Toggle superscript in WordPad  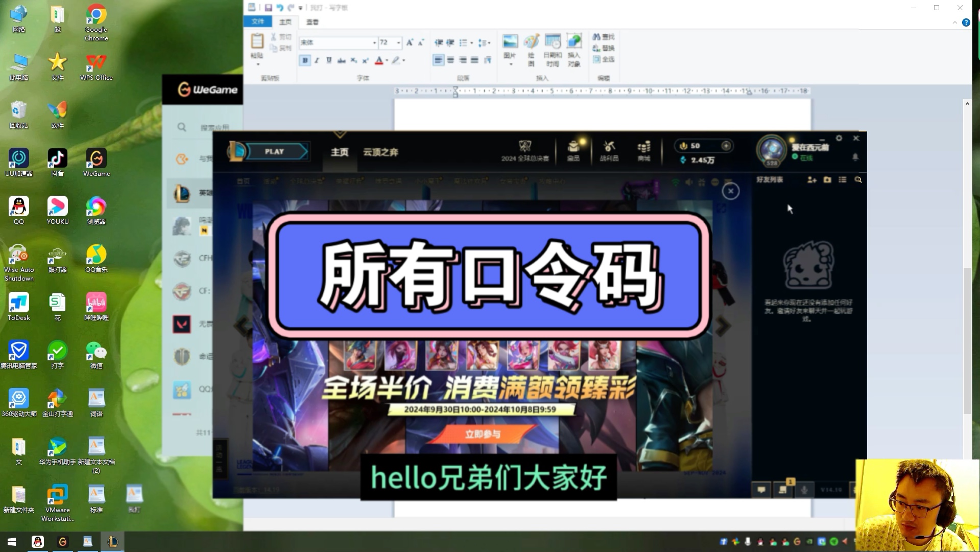pos(366,60)
